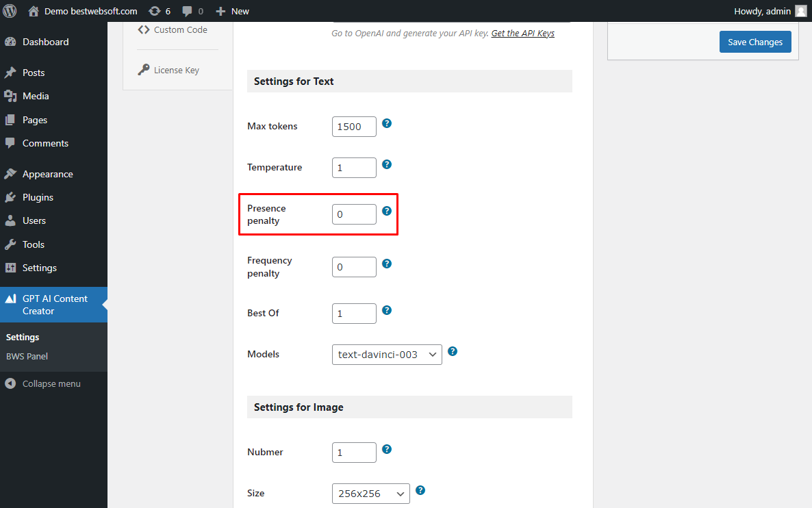812x508 pixels.
Task: Click the Users person icon
Action: pos(10,220)
